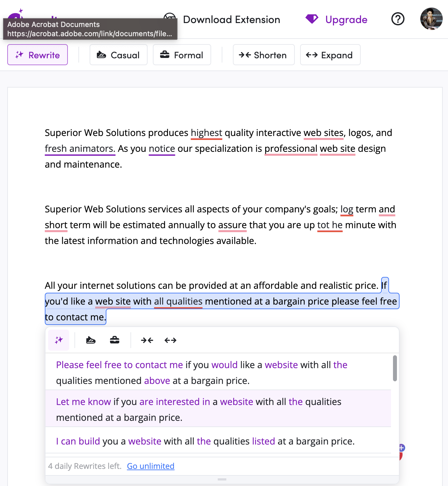Click the underlined word 'professional'
Viewport: 448px width, 486px height.
(x=291, y=148)
